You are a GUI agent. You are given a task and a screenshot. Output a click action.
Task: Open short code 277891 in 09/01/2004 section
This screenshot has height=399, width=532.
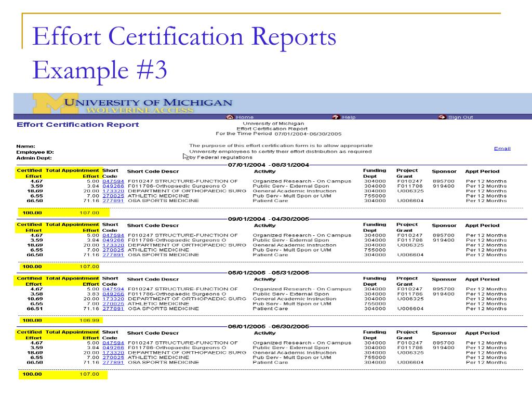[x=113, y=255]
